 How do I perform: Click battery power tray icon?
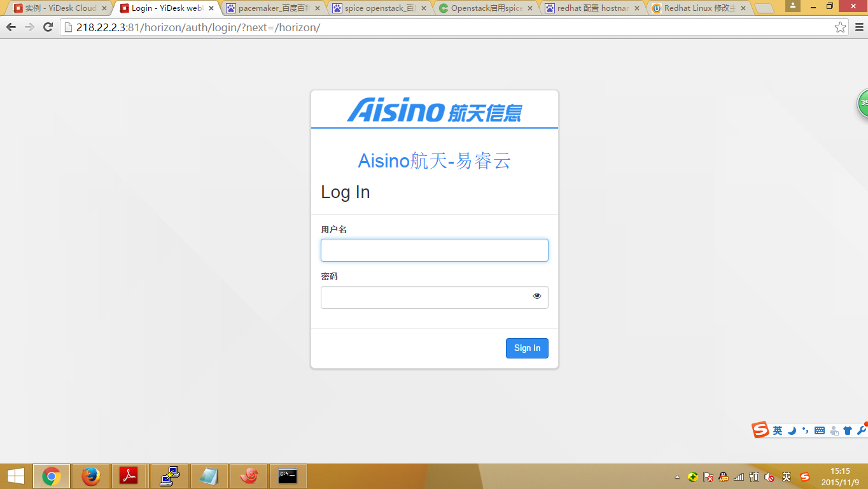coord(754,476)
